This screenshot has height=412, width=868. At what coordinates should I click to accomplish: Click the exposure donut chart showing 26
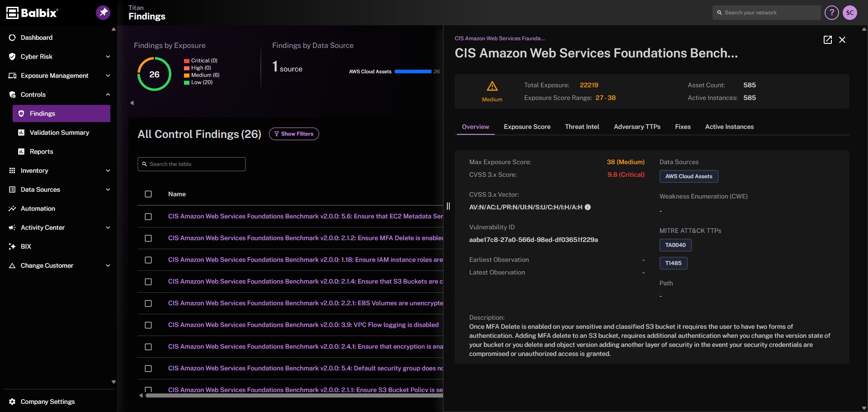click(154, 74)
